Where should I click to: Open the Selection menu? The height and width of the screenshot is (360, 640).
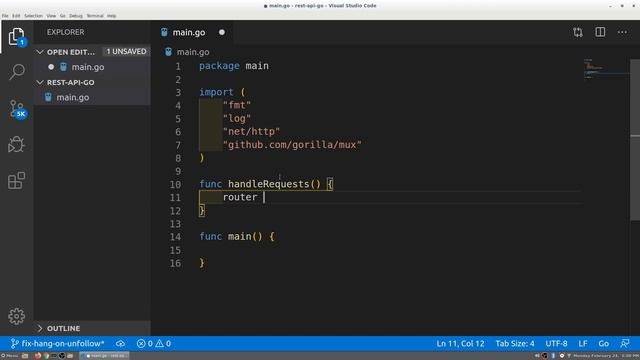click(33, 16)
